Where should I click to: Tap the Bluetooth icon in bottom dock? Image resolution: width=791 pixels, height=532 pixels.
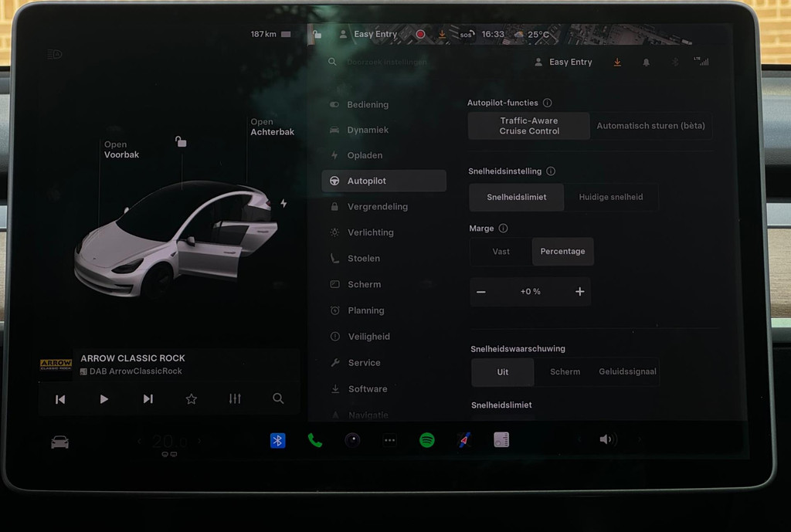click(x=278, y=440)
